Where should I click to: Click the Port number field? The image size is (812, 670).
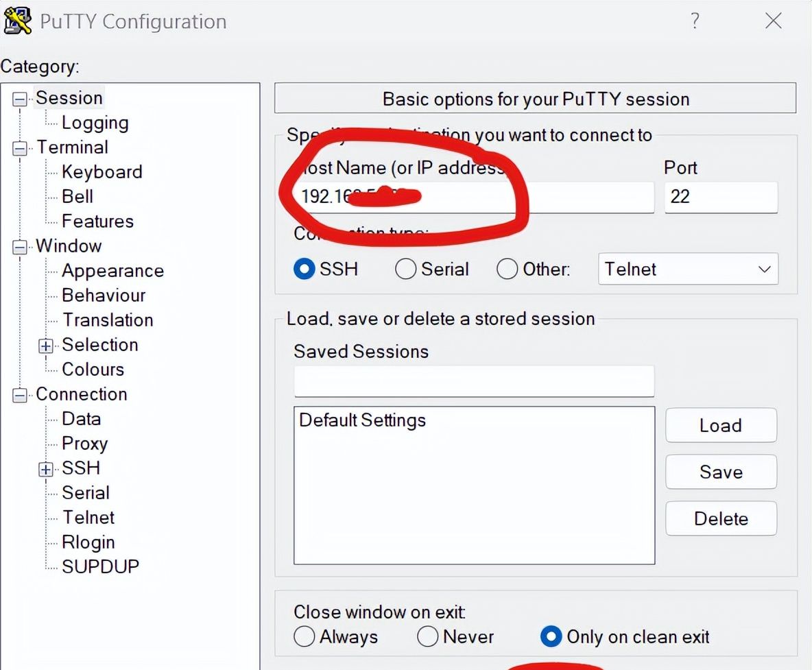click(721, 197)
